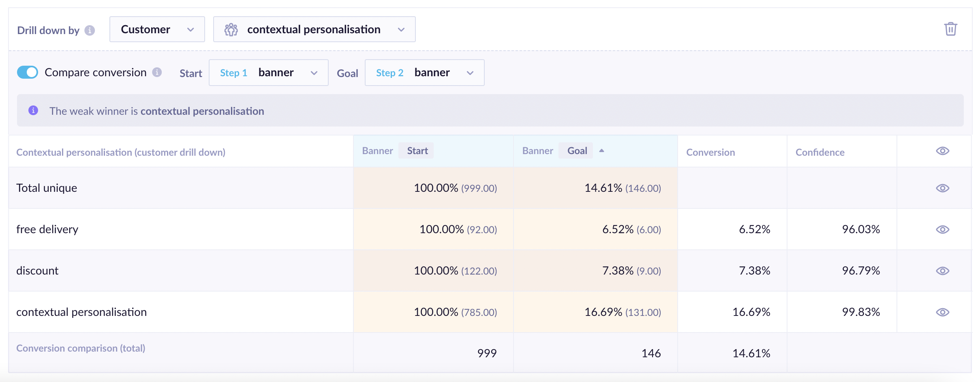The image size is (980, 382).
Task: Click the total 14.61% conversion value
Action: pyautogui.click(x=751, y=354)
